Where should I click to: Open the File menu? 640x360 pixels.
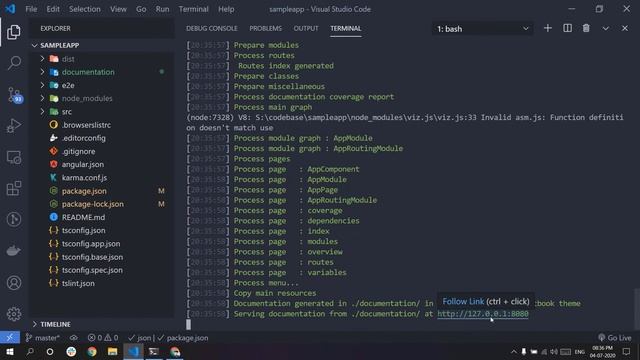pos(31,9)
